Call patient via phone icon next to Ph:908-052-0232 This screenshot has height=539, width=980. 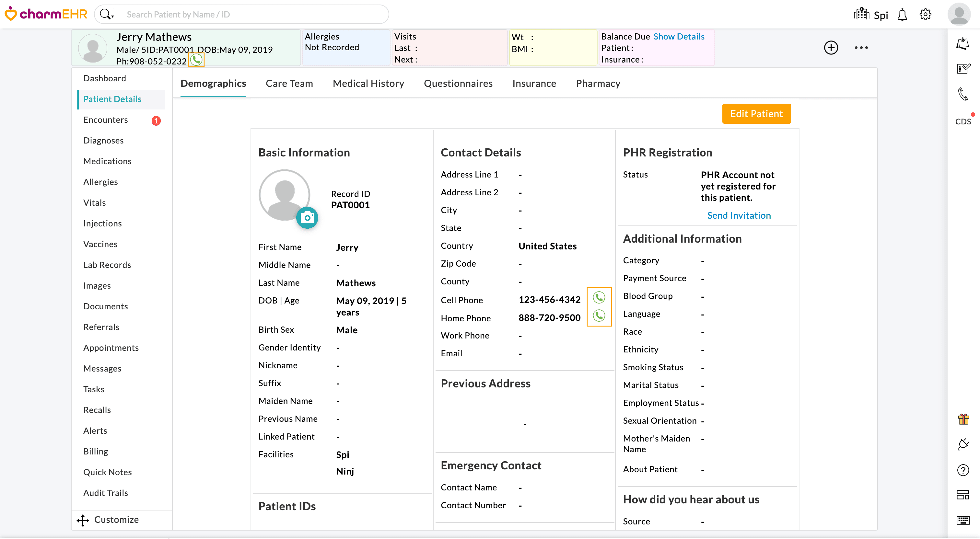[196, 60]
